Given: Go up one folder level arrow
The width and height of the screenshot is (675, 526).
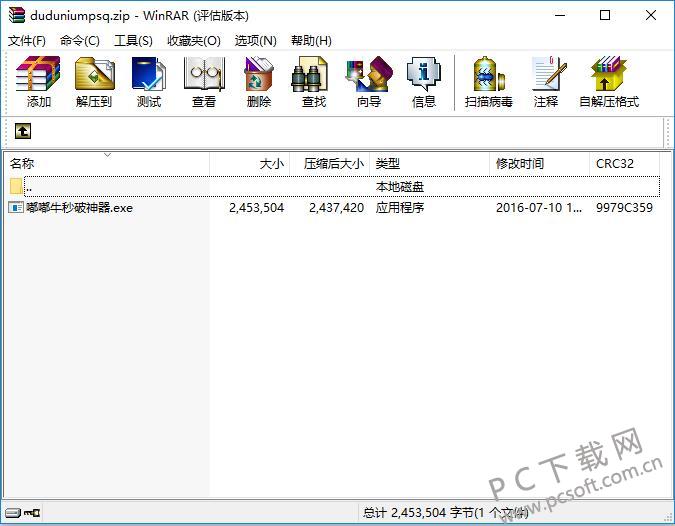Looking at the screenshot, I should 23,131.
